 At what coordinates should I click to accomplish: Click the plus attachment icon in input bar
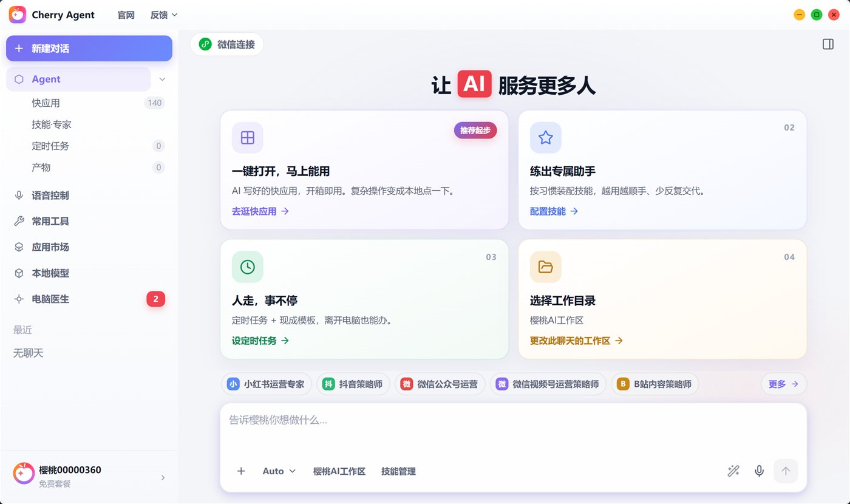[x=241, y=471]
